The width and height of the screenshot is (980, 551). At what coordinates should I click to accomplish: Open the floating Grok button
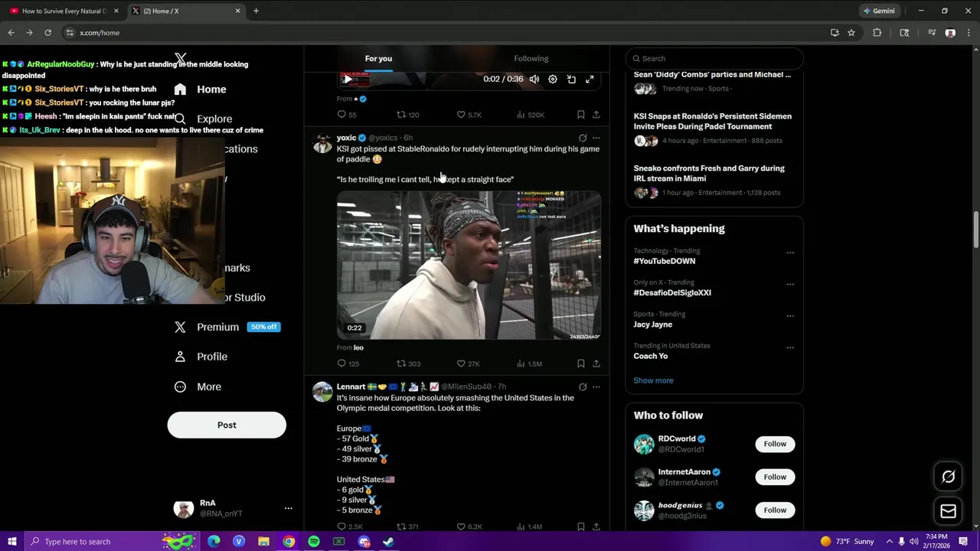(x=948, y=477)
